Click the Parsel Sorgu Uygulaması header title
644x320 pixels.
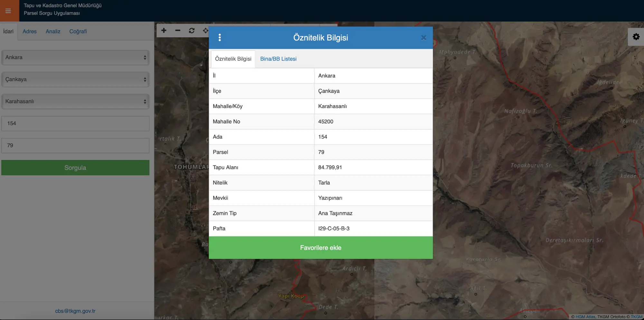tap(52, 13)
